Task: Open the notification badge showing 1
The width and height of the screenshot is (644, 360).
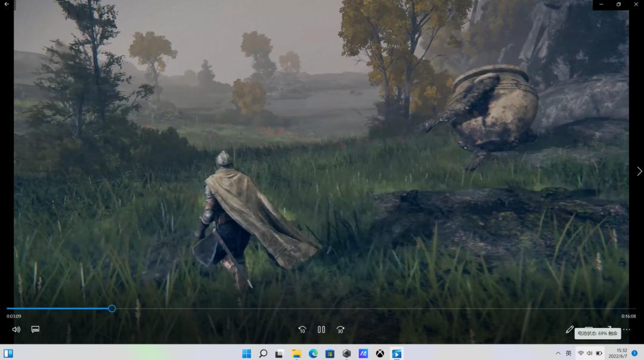Action: point(634,353)
